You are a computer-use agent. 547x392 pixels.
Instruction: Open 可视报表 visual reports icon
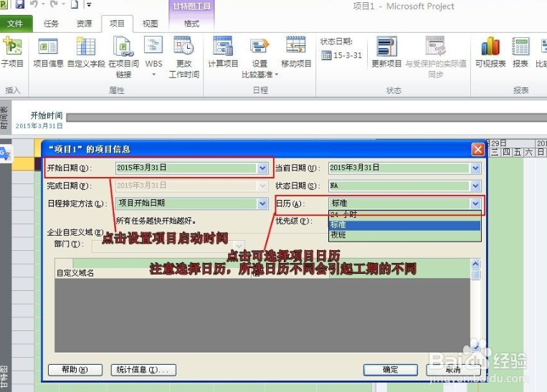490,48
